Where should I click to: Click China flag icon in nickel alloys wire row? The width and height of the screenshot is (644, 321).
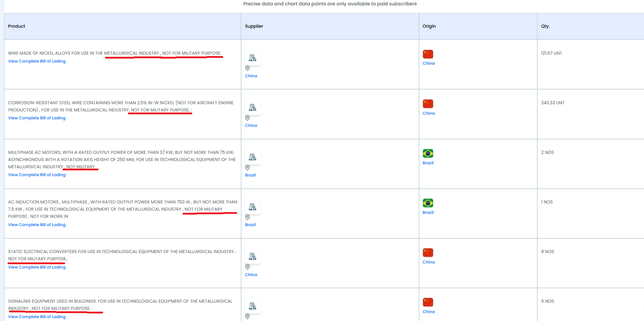pyautogui.click(x=428, y=54)
